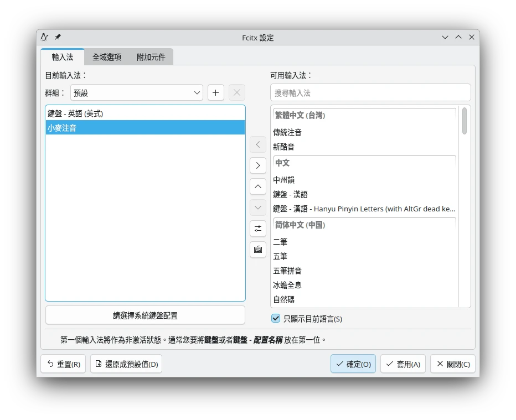Screen dimensions: 516x420
Task: Click the right arrow to remove input method
Action: pyautogui.click(x=258, y=165)
